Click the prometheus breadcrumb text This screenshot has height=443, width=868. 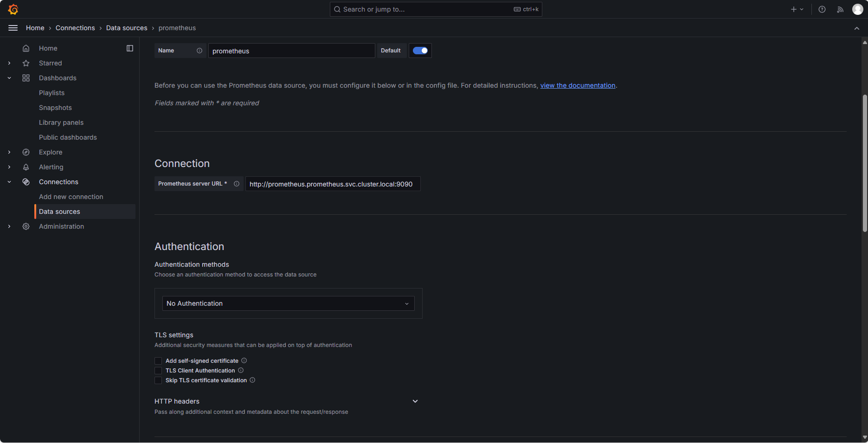click(177, 28)
